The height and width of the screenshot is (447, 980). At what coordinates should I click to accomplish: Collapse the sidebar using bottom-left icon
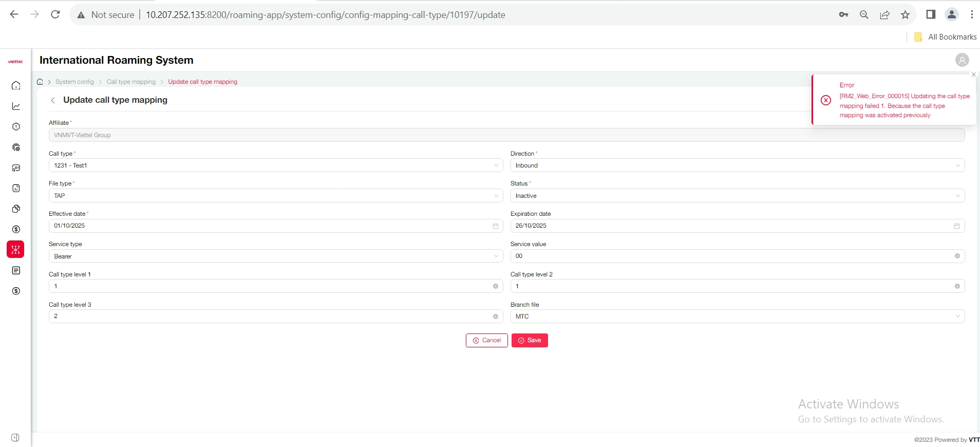[x=15, y=438]
